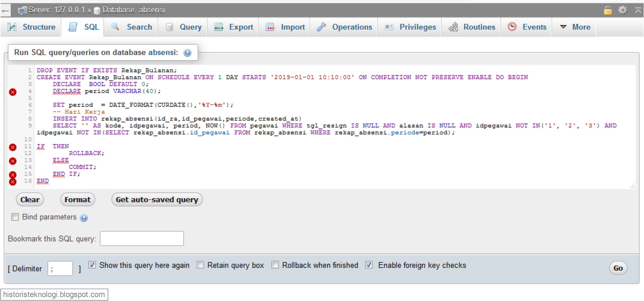Open phpMyAdmin settings via the gear icon

point(622,10)
